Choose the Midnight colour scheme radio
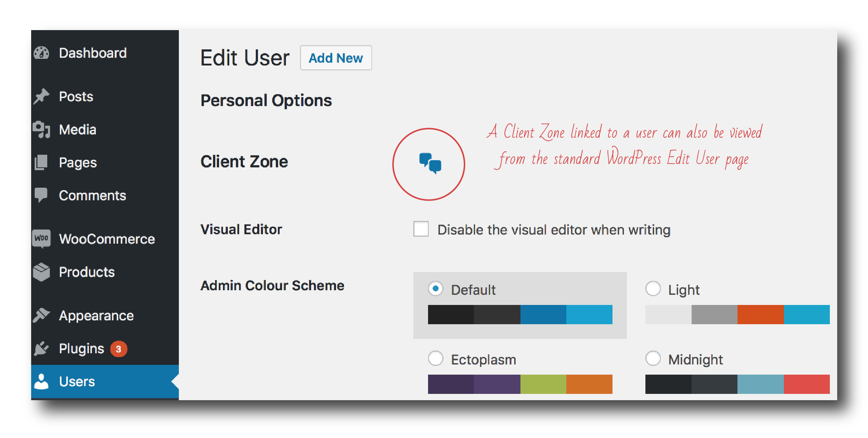Image resolution: width=868 pixels, height=438 pixels. pos(653,358)
